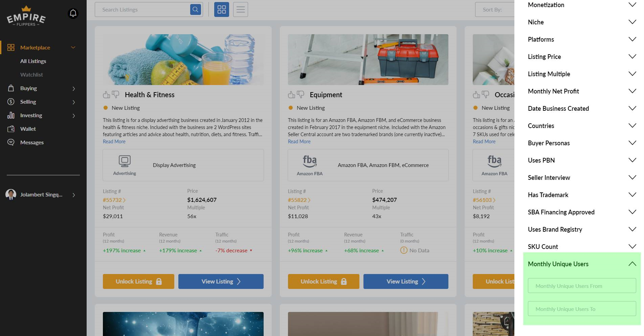Click the Empire Flippers logo
The width and height of the screenshot is (644, 336).
coord(26,16)
